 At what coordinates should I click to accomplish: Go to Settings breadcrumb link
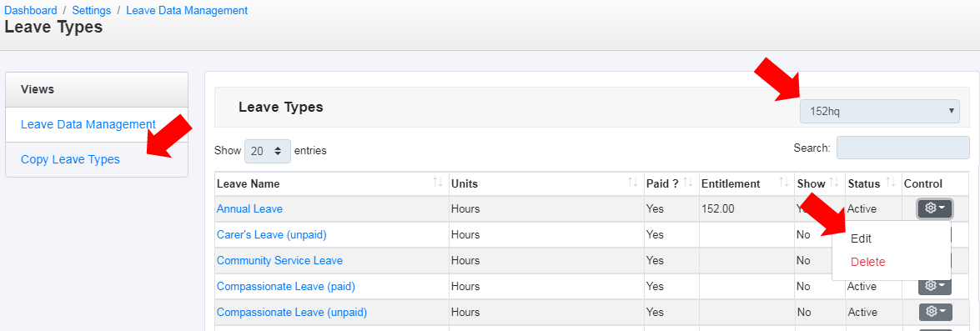(91, 11)
